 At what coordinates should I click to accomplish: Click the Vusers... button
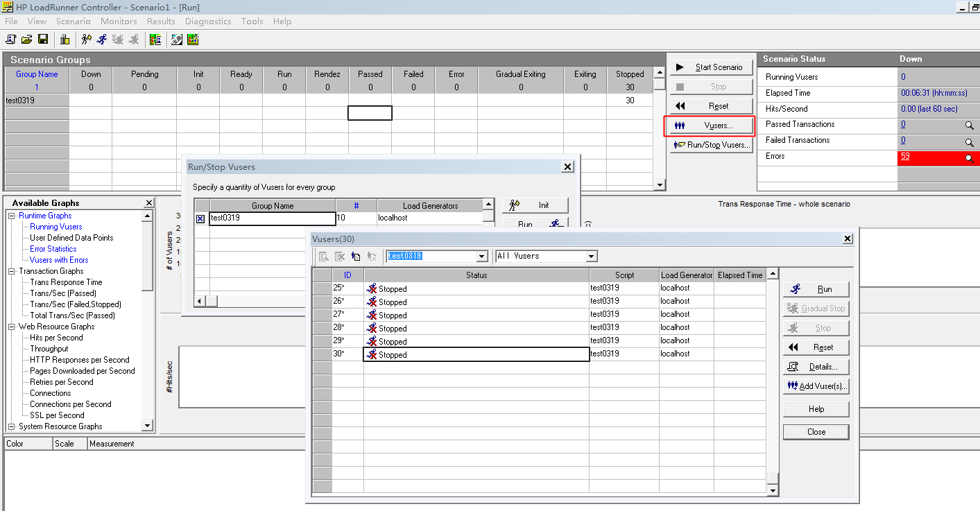[x=711, y=125]
